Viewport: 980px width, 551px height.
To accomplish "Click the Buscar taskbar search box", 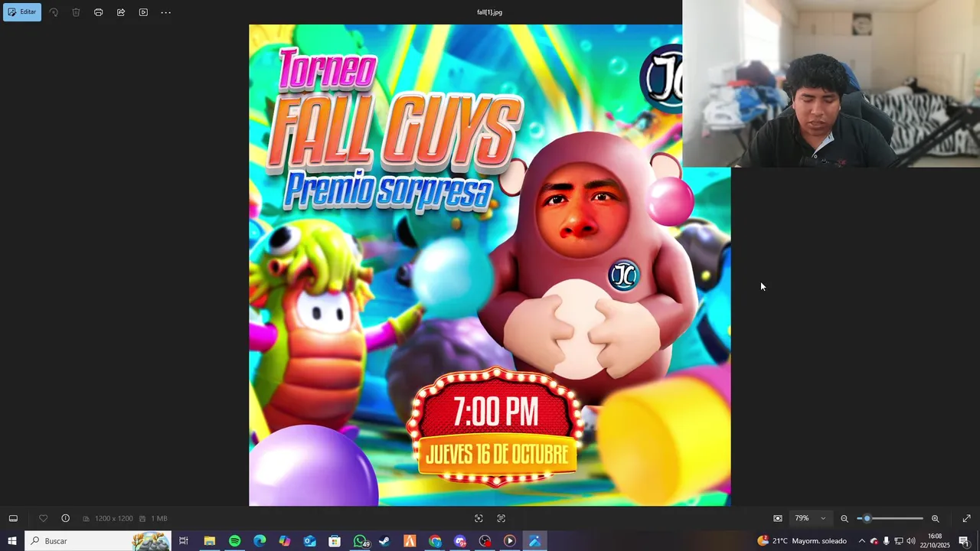I will click(x=98, y=541).
